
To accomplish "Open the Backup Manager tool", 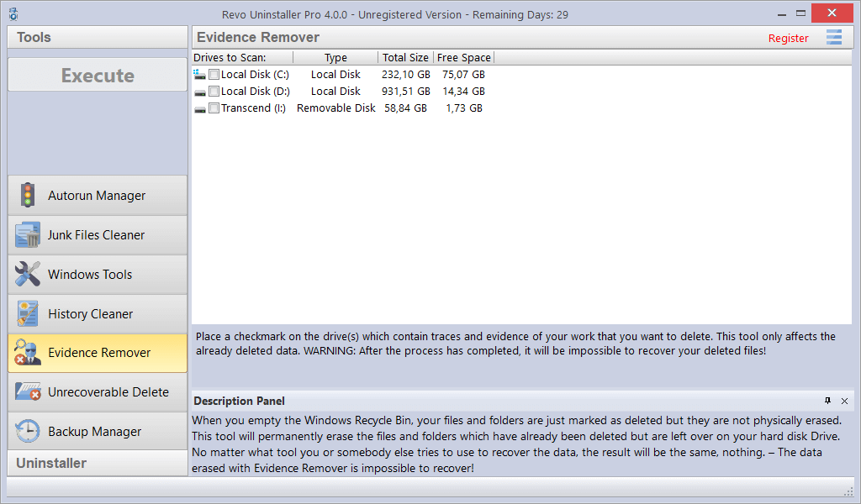I will coord(98,431).
